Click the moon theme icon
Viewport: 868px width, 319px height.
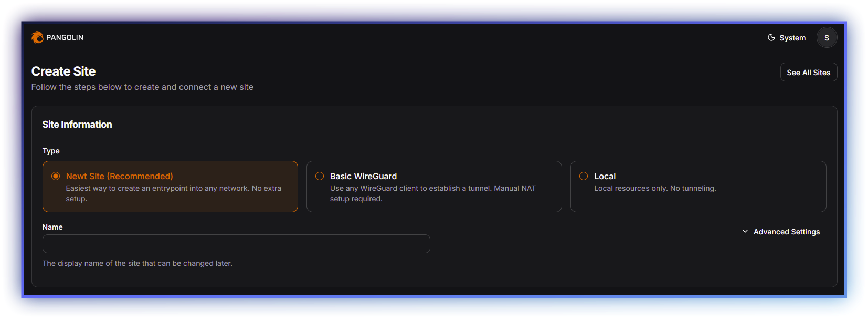[x=771, y=37]
